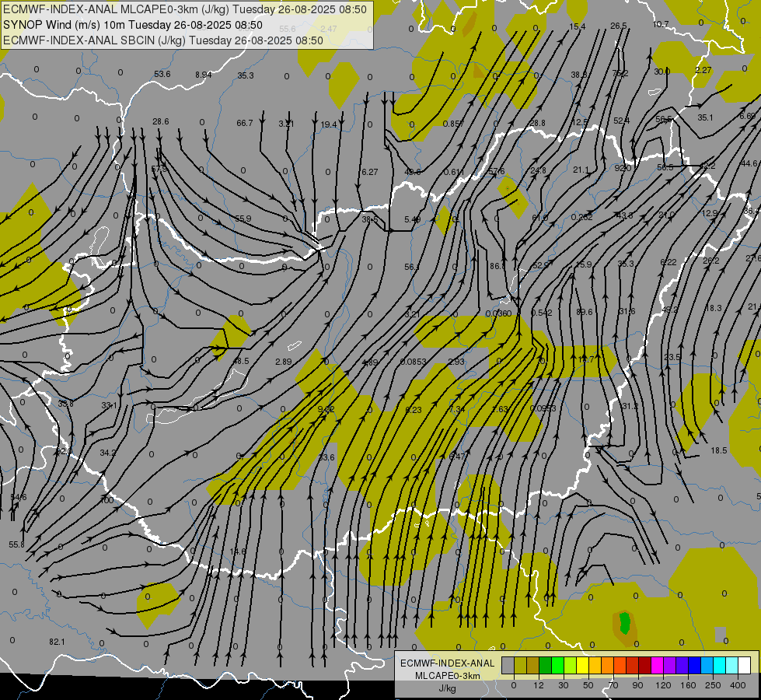Click the cyan legend swatch left of 400
This screenshot has height=700, width=761.
point(720,665)
